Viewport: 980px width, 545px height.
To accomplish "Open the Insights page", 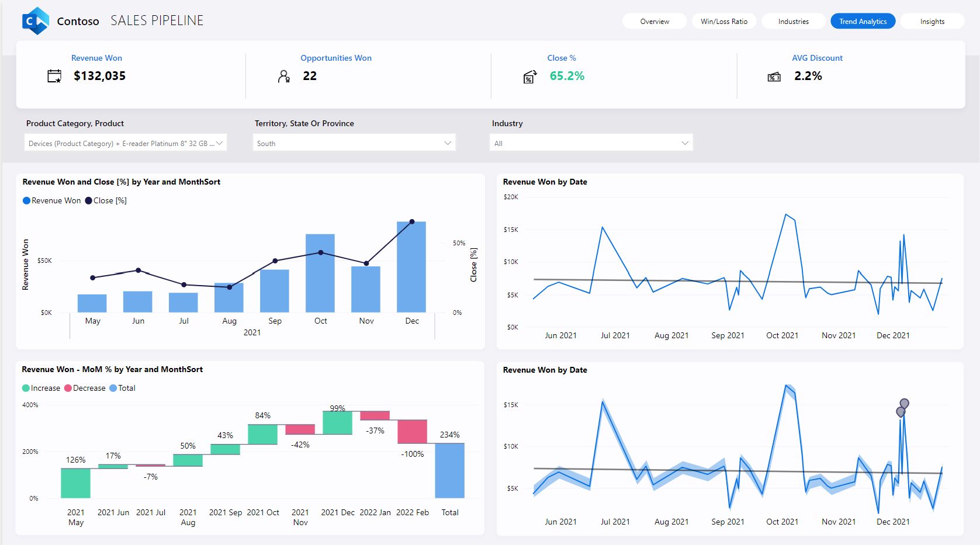I will (932, 22).
